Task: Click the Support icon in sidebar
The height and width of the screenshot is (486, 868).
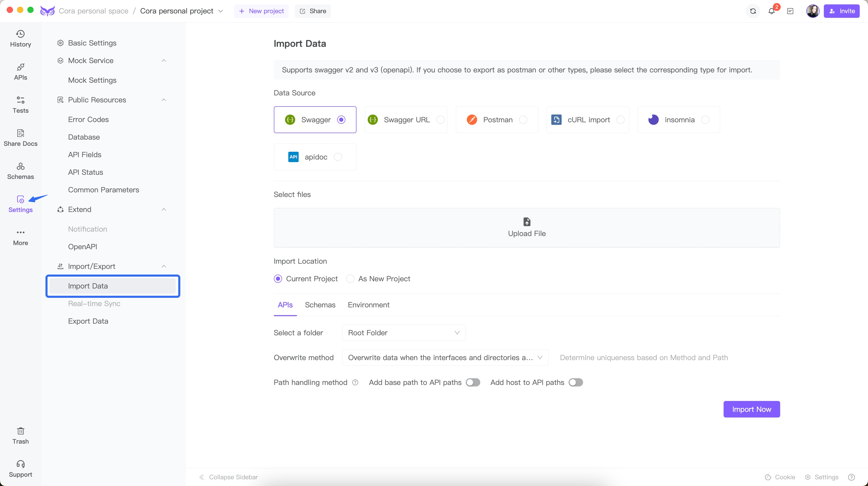Action: [x=20, y=465]
